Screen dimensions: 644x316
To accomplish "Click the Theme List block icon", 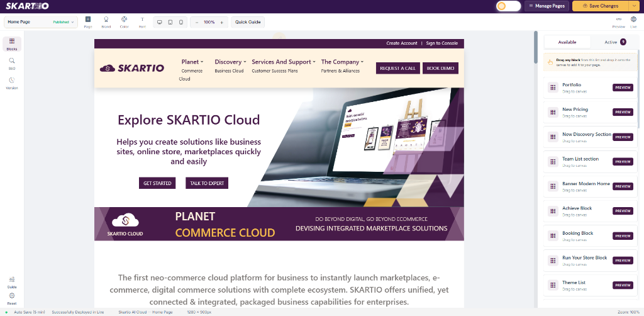I will pyautogui.click(x=553, y=285).
